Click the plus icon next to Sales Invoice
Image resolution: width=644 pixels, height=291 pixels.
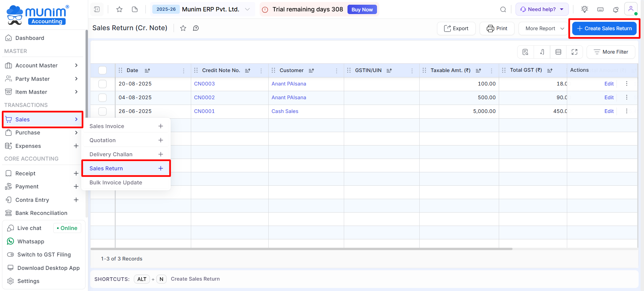161,126
